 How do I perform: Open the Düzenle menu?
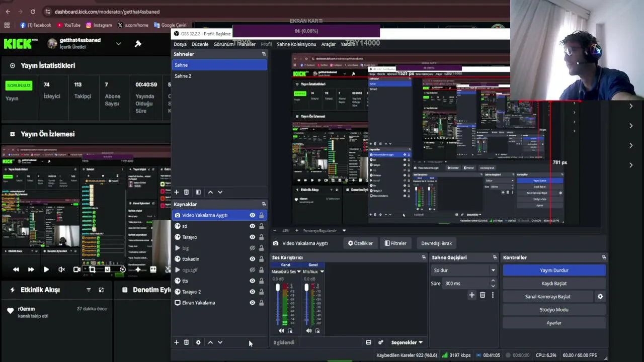pyautogui.click(x=200, y=44)
